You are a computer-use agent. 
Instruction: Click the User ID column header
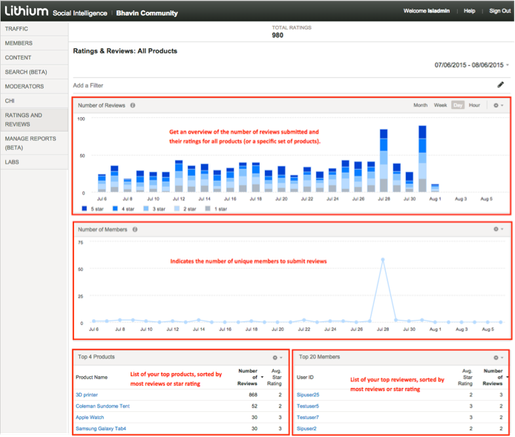click(x=305, y=377)
